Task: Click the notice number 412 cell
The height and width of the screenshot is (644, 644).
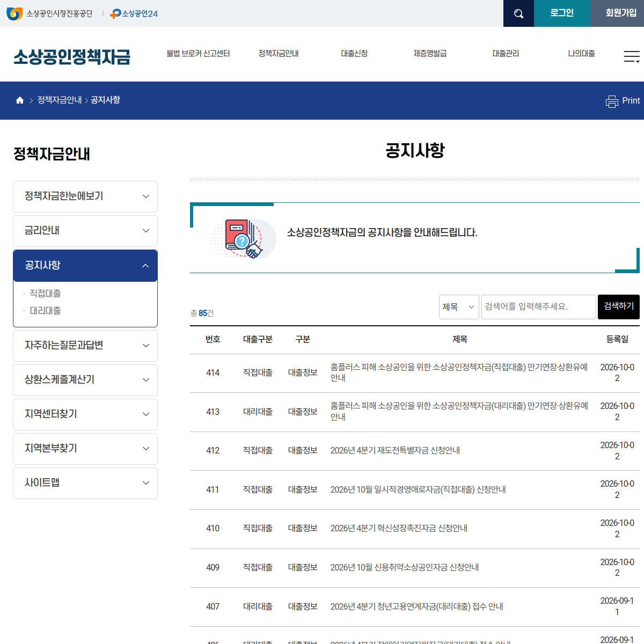Action: pyautogui.click(x=213, y=451)
